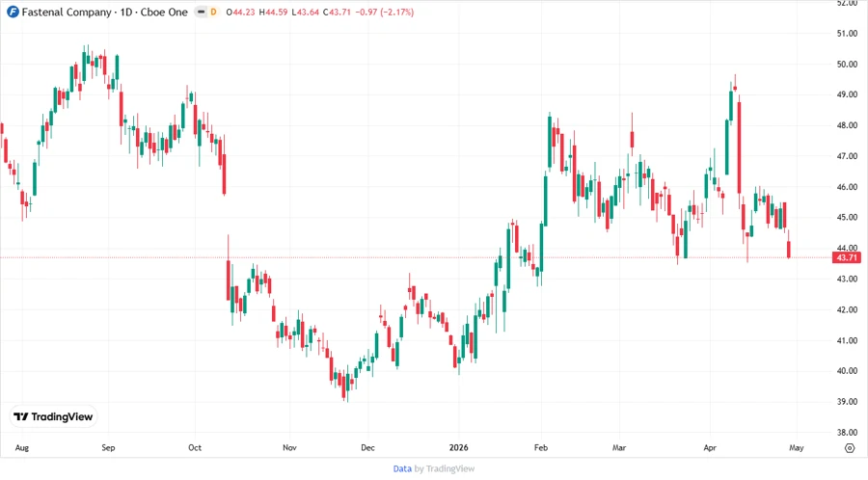Click the Feb label on time axis
Screen dimensions: 868x480
pyautogui.click(x=541, y=448)
